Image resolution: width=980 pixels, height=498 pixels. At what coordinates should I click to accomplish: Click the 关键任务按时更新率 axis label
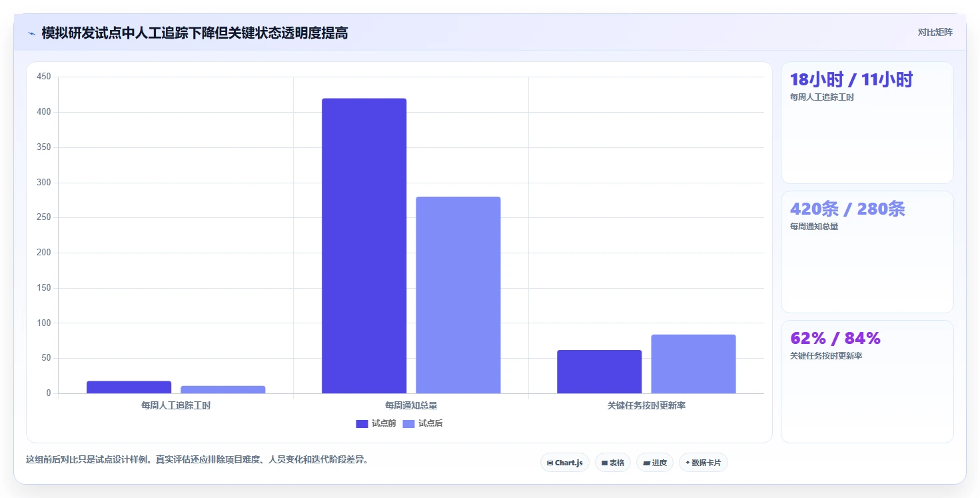pyautogui.click(x=646, y=405)
